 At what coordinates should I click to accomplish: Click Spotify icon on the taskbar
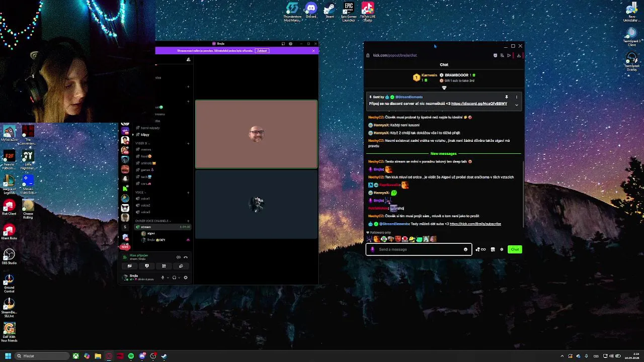click(131, 356)
